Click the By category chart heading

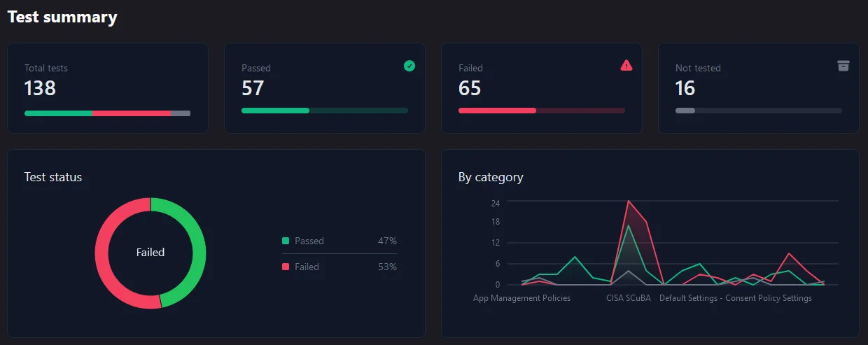coord(491,177)
